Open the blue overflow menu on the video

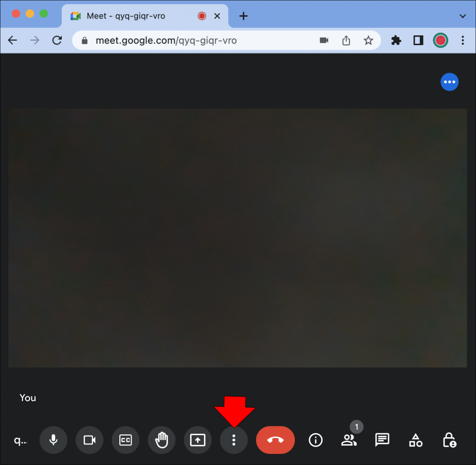(x=450, y=82)
